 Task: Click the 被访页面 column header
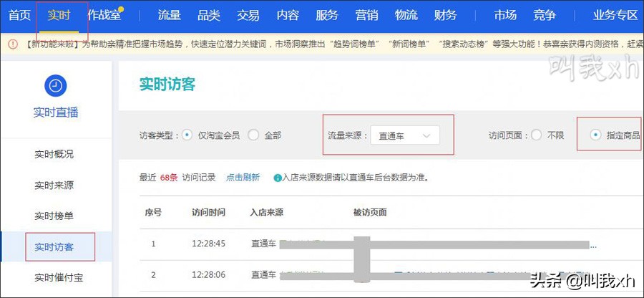[x=370, y=213]
